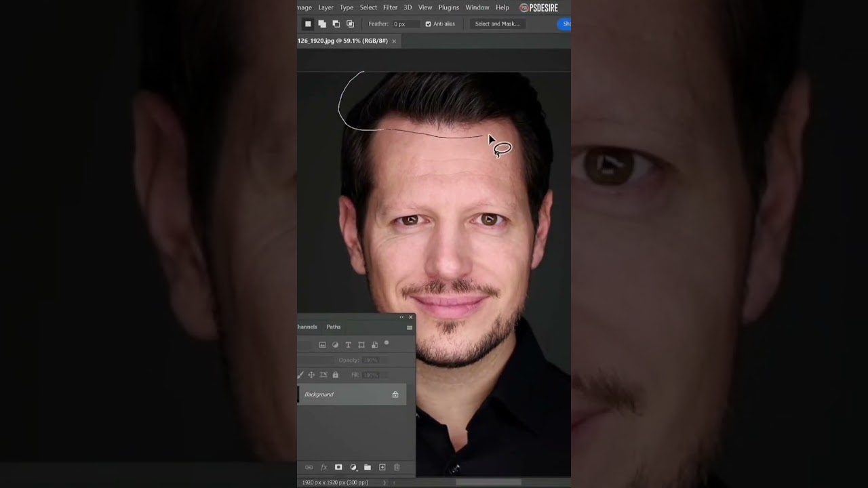Click the Select and Mask button
The width and height of the screenshot is (868, 488).
coord(497,24)
